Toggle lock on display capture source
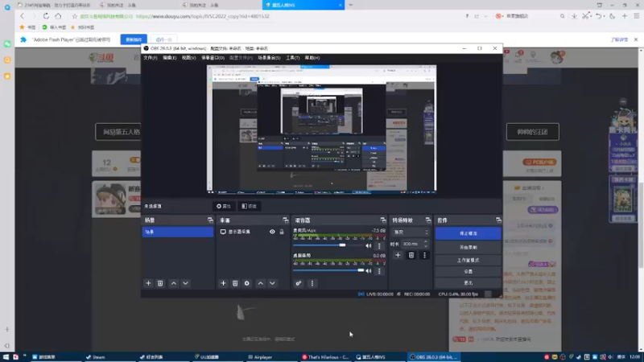Screen dimensions: 644x362 pyautogui.click(x=282, y=232)
